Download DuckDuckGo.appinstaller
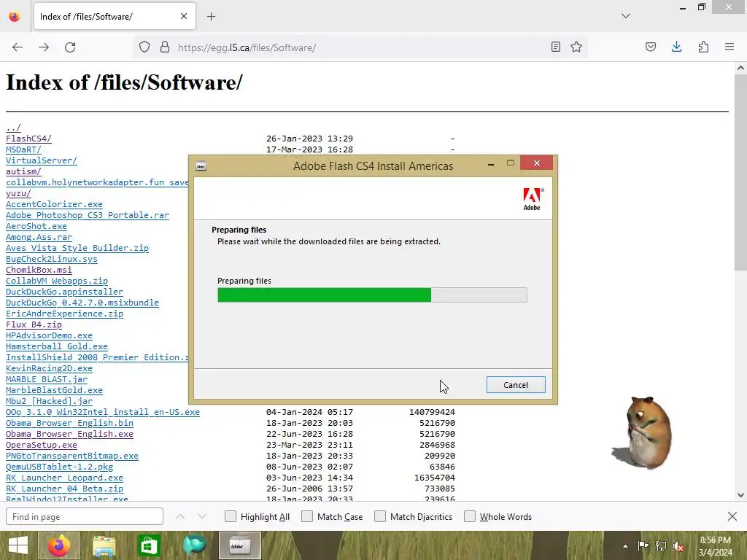 (x=64, y=292)
